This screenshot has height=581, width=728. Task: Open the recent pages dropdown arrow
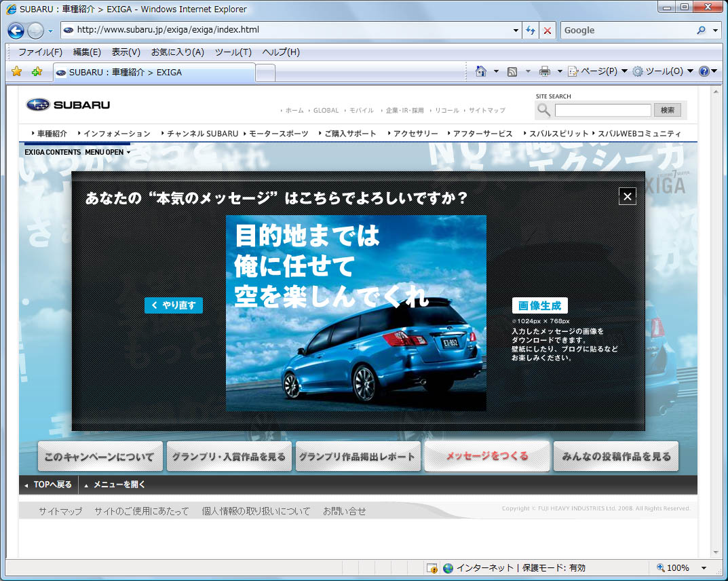(51, 31)
